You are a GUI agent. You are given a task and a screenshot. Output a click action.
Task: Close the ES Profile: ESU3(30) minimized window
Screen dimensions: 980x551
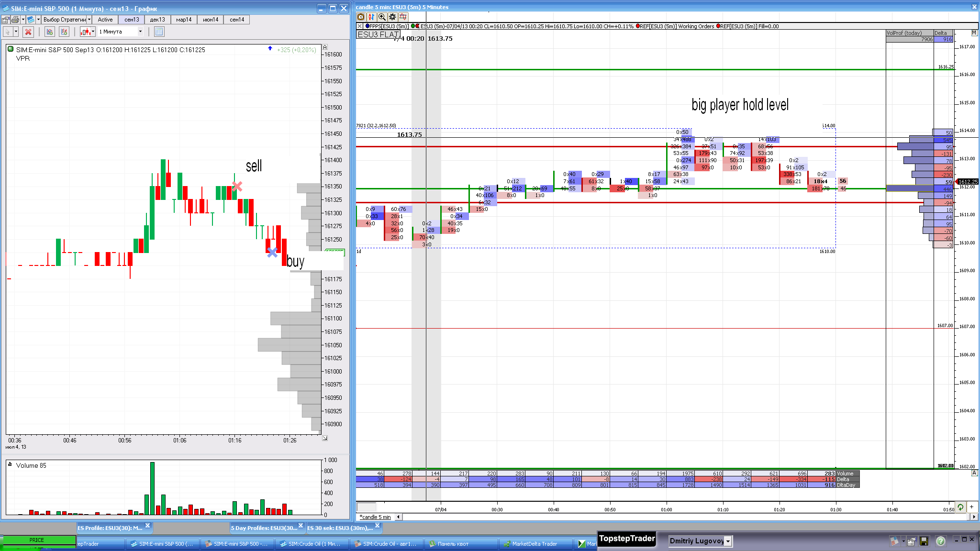[148, 526]
